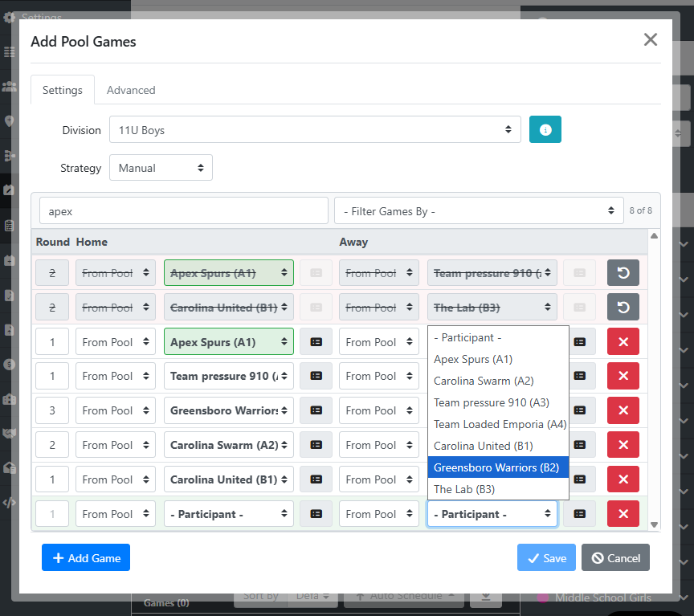
Task: Switch to the Advanced tab
Action: pos(131,90)
